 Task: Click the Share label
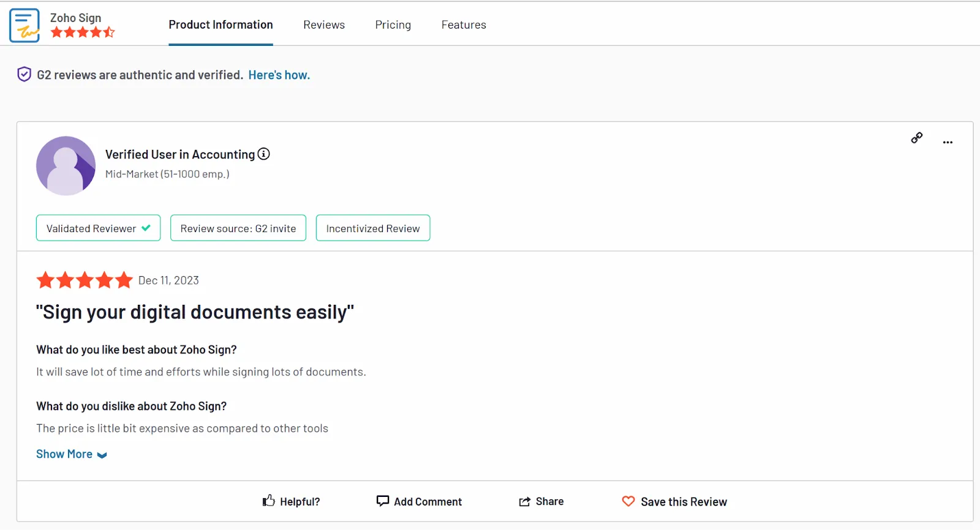click(x=549, y=501)
